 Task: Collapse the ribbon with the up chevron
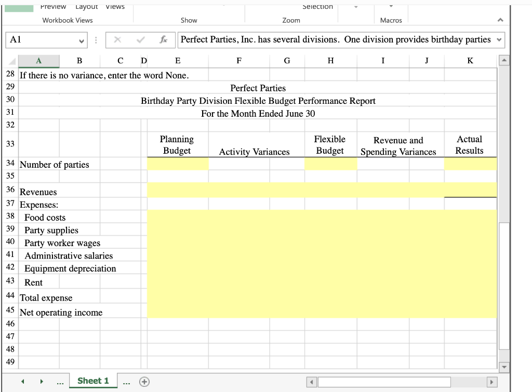tap(500, 20)
